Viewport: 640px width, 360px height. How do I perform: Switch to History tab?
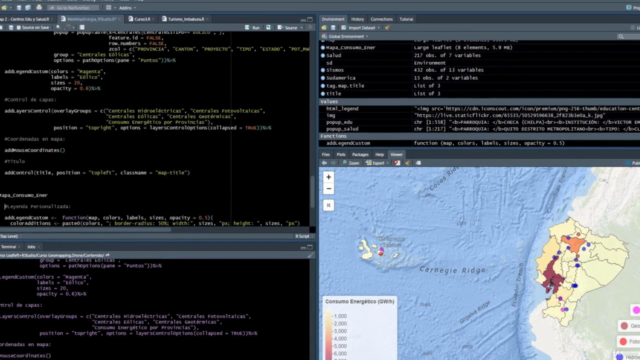(x=358, y=19)
